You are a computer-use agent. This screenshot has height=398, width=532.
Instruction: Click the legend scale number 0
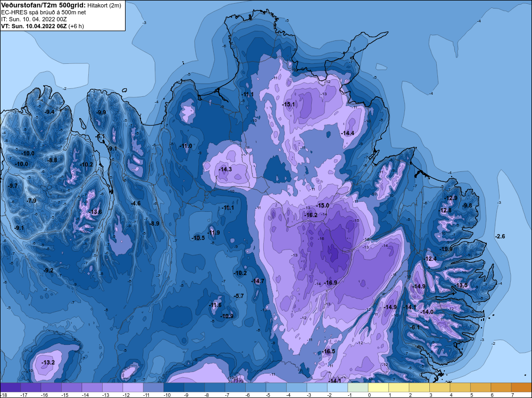coord(369,395)
